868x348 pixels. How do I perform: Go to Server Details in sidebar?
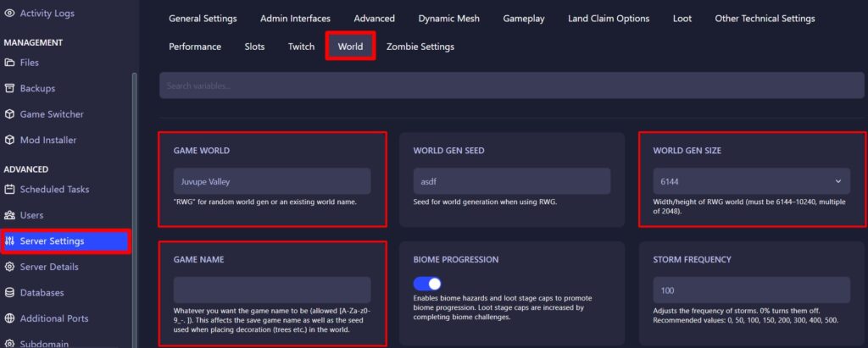point(49,267)
